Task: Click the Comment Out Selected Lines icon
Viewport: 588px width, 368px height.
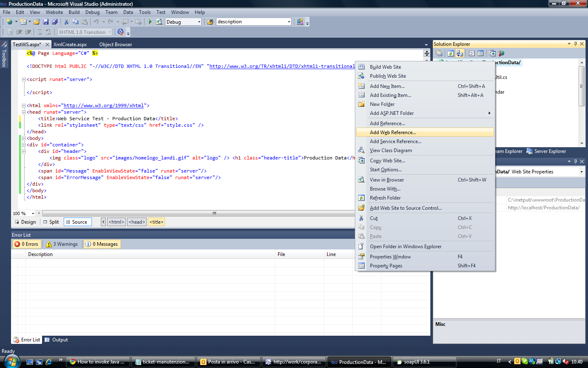Action: coord(40,32)
